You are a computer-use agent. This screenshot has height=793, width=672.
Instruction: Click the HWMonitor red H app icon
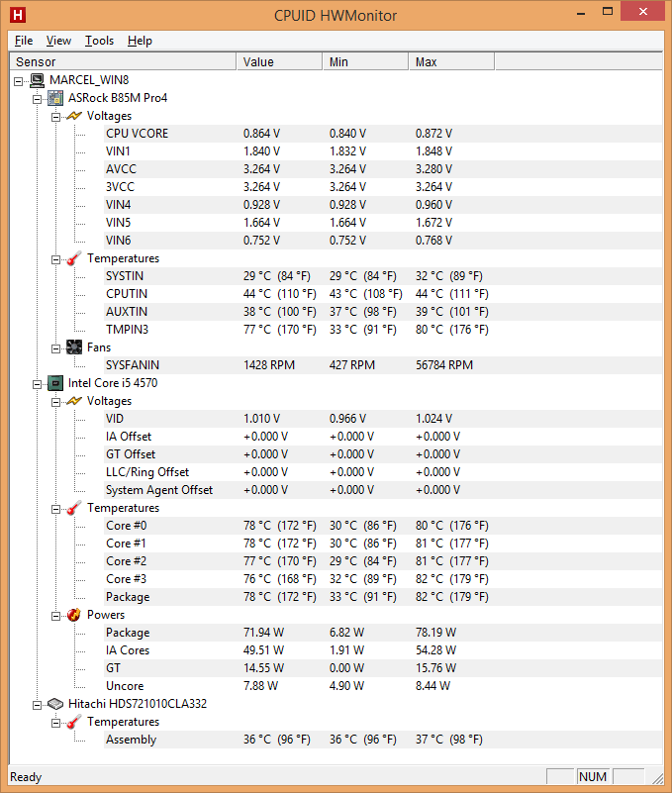[x=18, y=15]
